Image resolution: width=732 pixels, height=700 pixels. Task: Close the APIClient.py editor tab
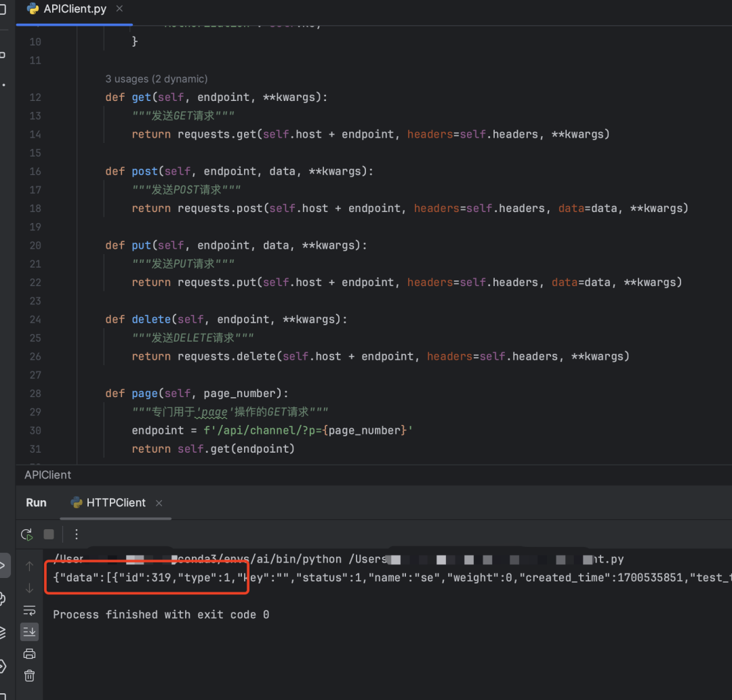[x=119, y=8]
